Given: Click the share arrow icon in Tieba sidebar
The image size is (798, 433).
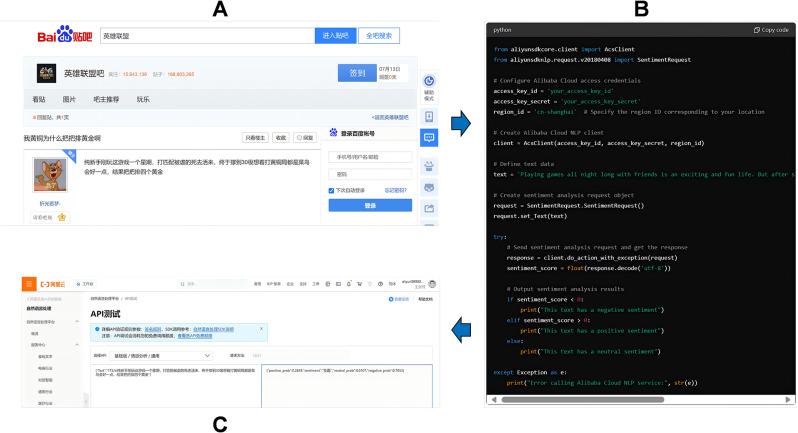Looking at the screenshot, I should (429, 209).
